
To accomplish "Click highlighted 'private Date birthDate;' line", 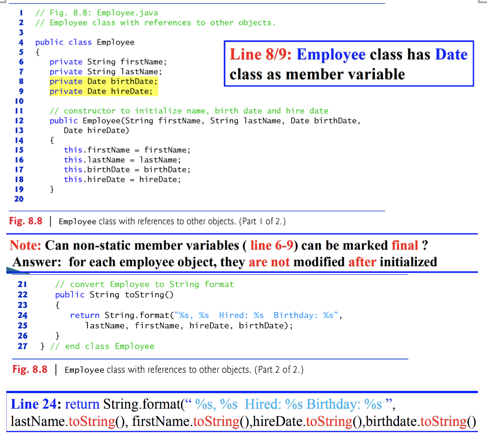I will tap(103, 82).
